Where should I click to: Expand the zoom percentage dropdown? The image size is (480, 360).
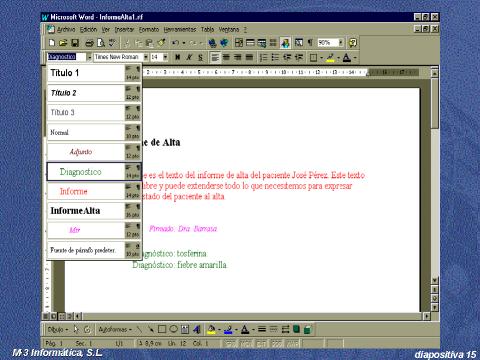pos(341,43)
